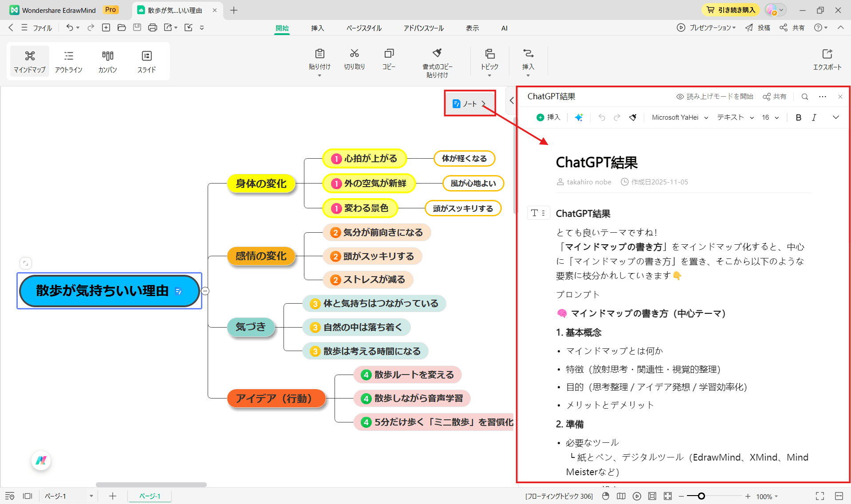Click the 共有 link in the note panel
The height and width of the screenshot is (504, 851).
[774, 96]
